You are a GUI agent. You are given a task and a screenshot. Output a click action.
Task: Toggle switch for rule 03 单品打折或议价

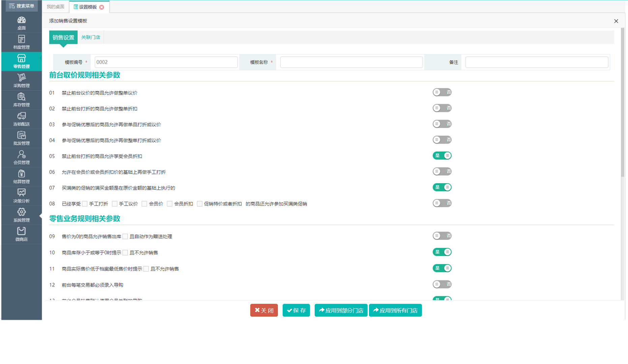(x=442, y=124)
